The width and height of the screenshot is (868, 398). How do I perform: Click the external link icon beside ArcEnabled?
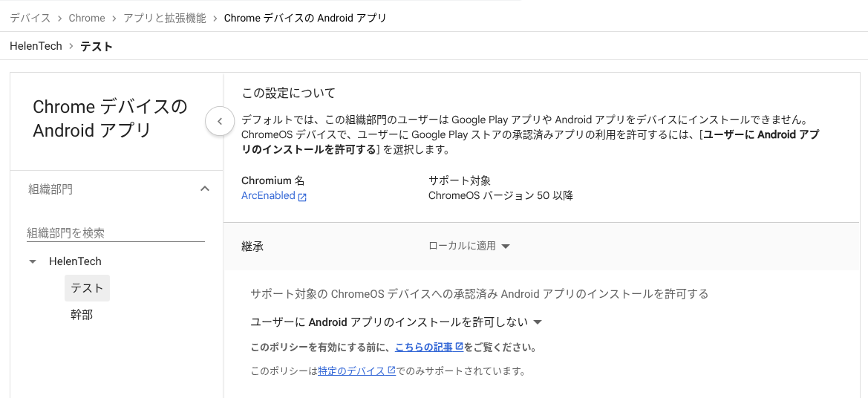(302, 197)
